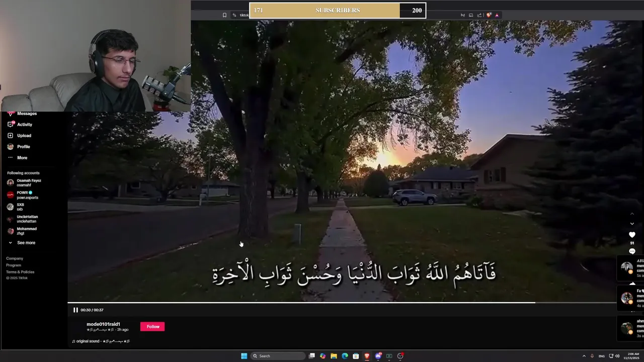
Task: Click the Upload plus icon
Action: [10, 136]
